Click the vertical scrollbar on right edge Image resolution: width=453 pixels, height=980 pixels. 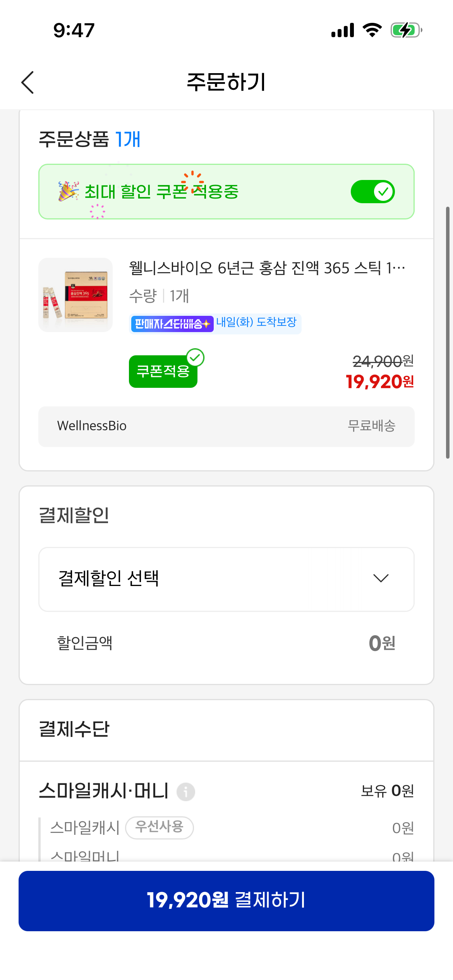click(x=448, y=333)
